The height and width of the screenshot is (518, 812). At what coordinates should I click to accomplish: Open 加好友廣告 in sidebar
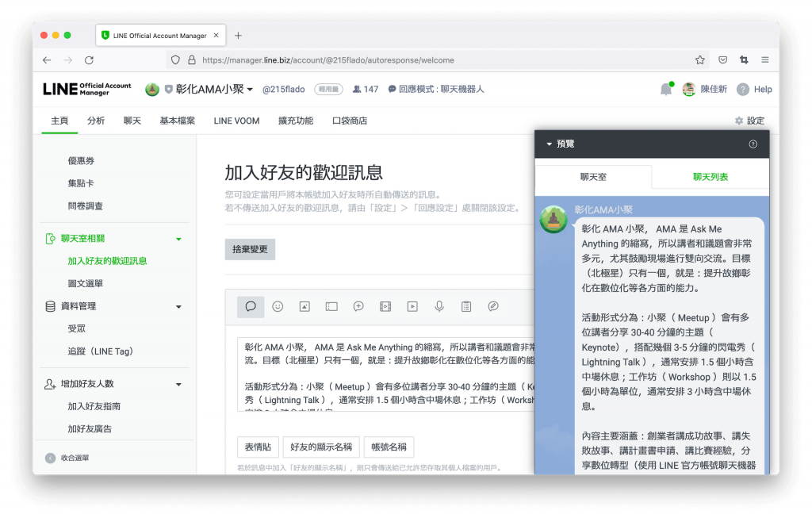tap(90, 429)
